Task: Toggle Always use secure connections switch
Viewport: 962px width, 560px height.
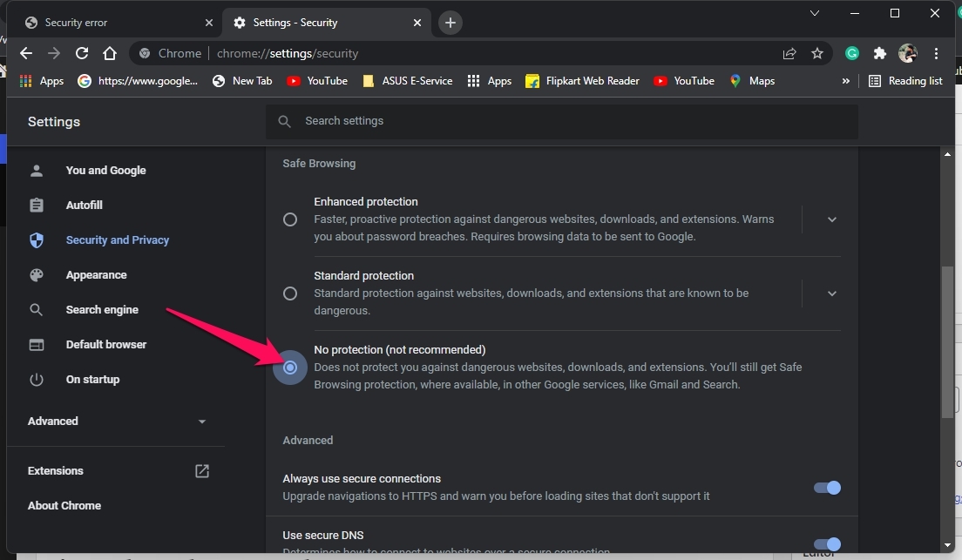Action: coord(827,488)
